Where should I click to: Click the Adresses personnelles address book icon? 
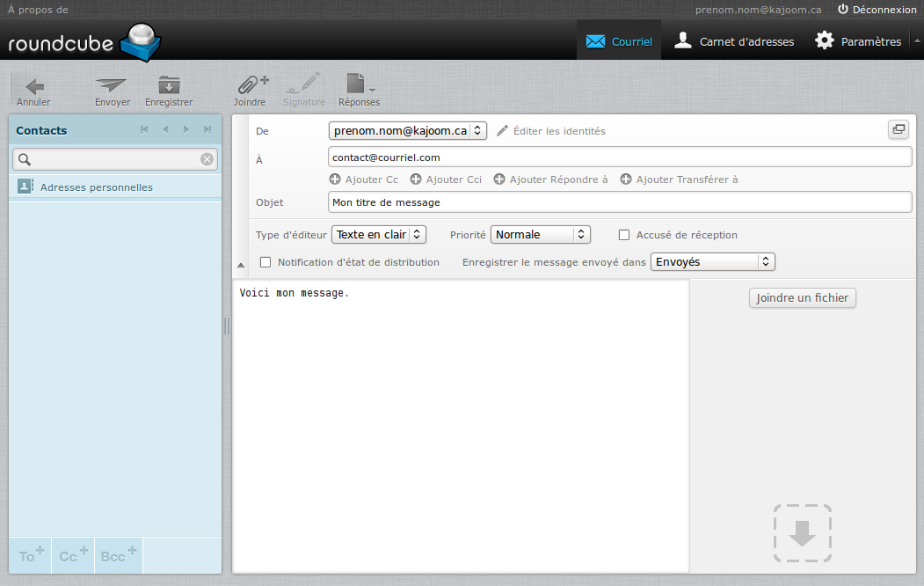(25, 187)
